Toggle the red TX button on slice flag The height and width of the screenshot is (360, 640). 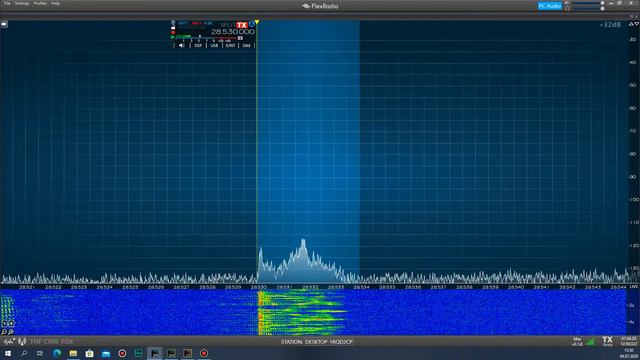pyautogui.click(x=242, y=25)
